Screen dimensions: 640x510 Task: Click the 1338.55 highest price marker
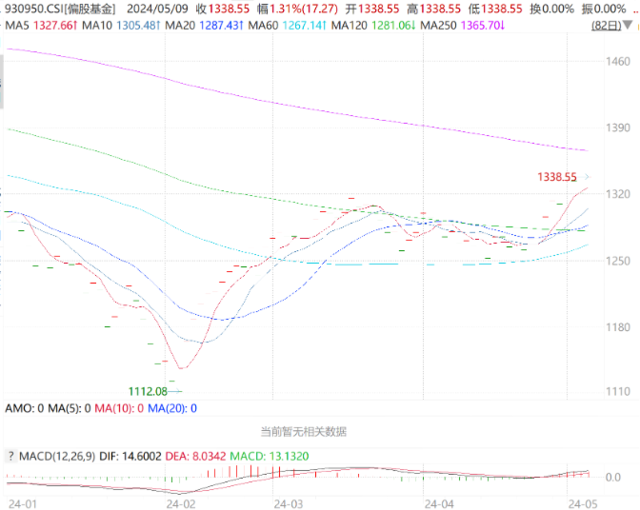tap(558, 177)
